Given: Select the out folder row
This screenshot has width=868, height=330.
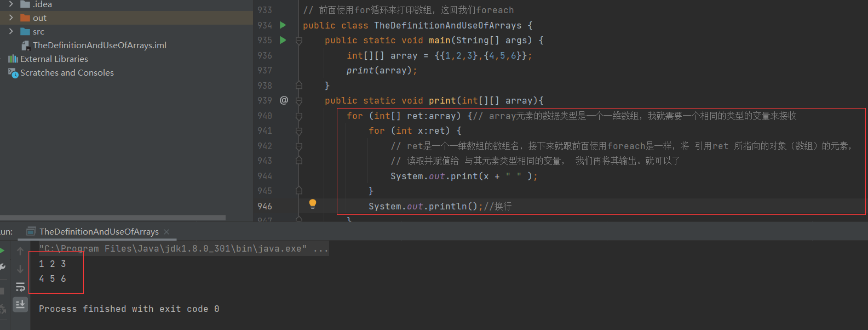Looking at the screenshot, I should coord(127,18).
